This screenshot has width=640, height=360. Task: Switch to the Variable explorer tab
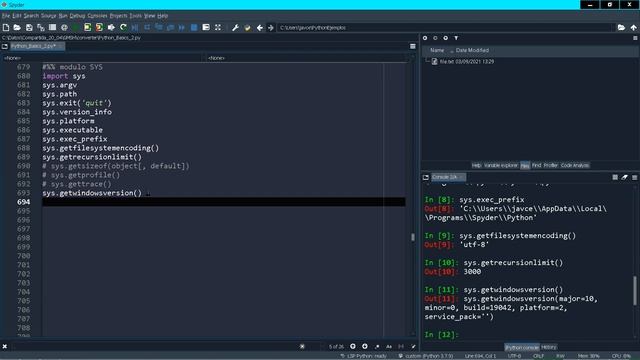click(501, 165)
